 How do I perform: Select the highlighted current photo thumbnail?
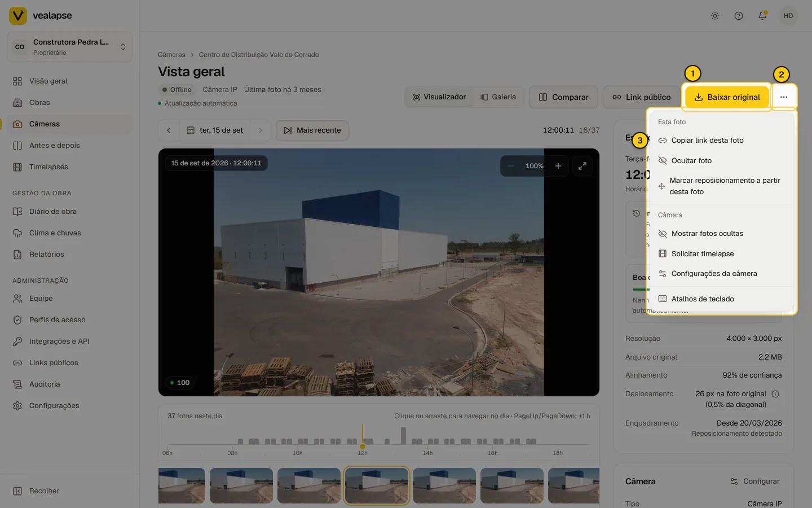click(x=377, y=485)
